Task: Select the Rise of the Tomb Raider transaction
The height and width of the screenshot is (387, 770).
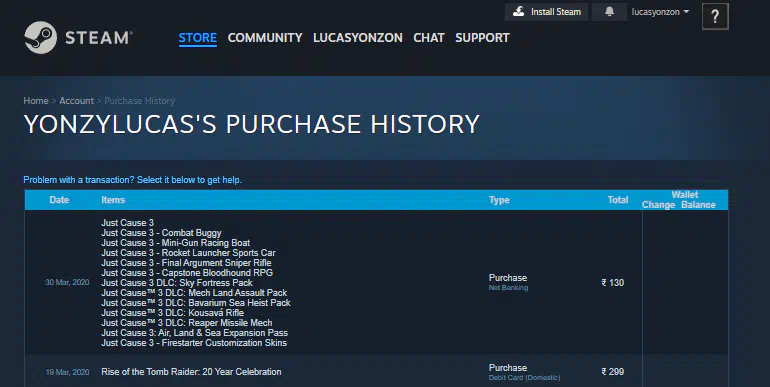Action: click(x=376, y=372)
